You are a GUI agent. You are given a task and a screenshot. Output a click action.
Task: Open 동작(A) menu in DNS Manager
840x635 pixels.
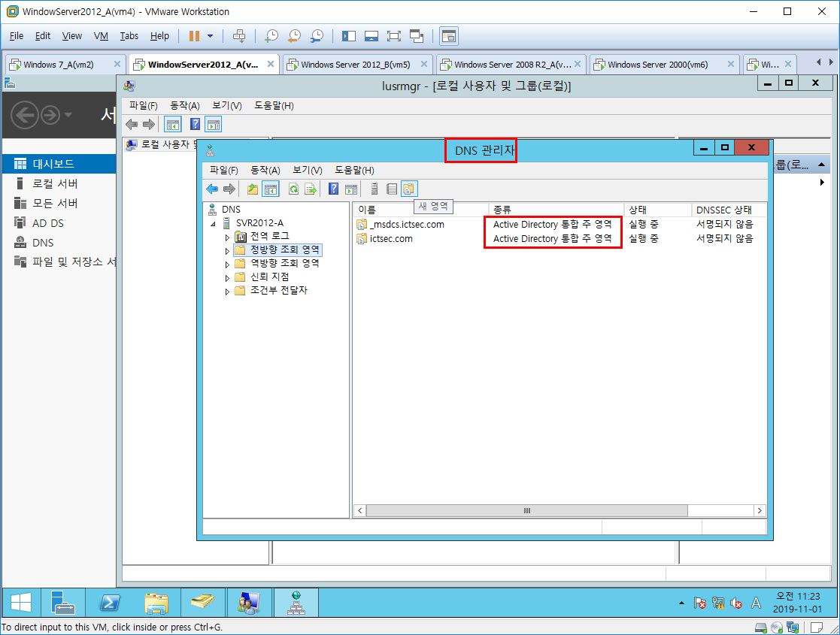point(265,171)
